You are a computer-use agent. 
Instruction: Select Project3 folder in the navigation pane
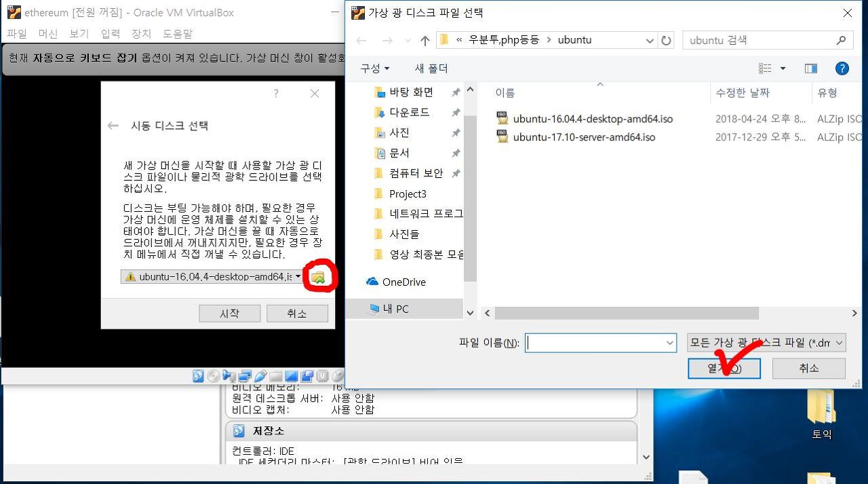click(408, 193)
